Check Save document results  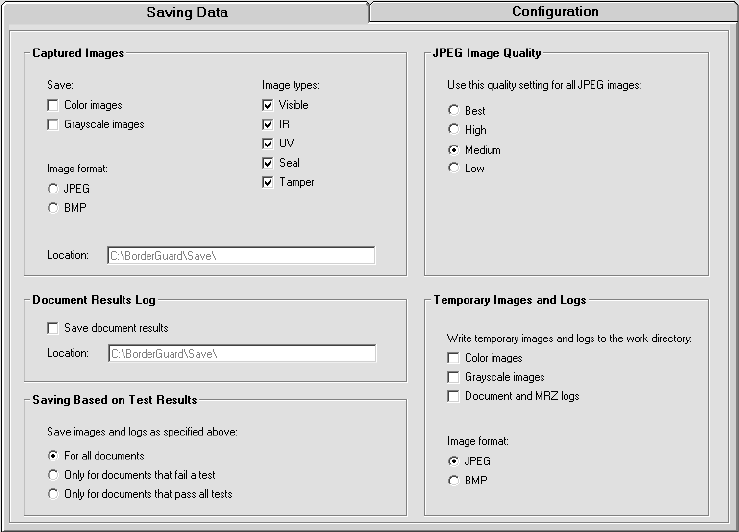(x=53, y=328)
